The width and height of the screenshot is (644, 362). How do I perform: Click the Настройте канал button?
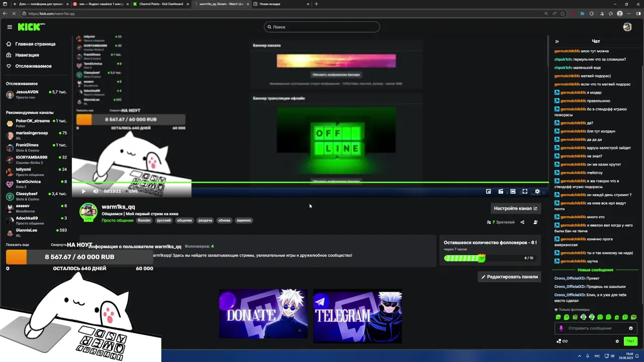516,208
